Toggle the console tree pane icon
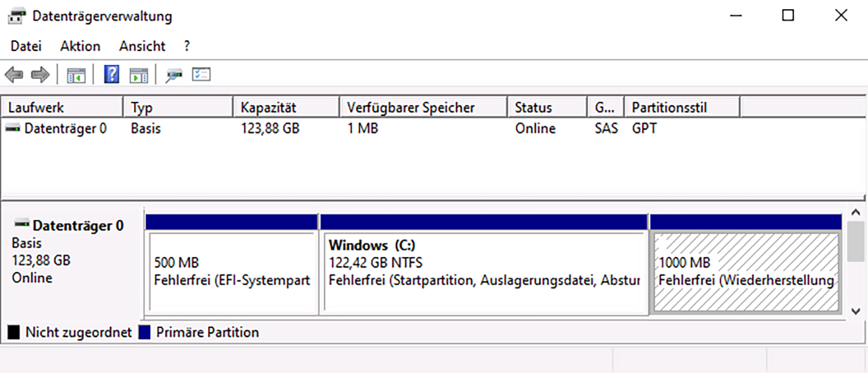The width and height of the screenshot is (868, 373). (76, 75)
